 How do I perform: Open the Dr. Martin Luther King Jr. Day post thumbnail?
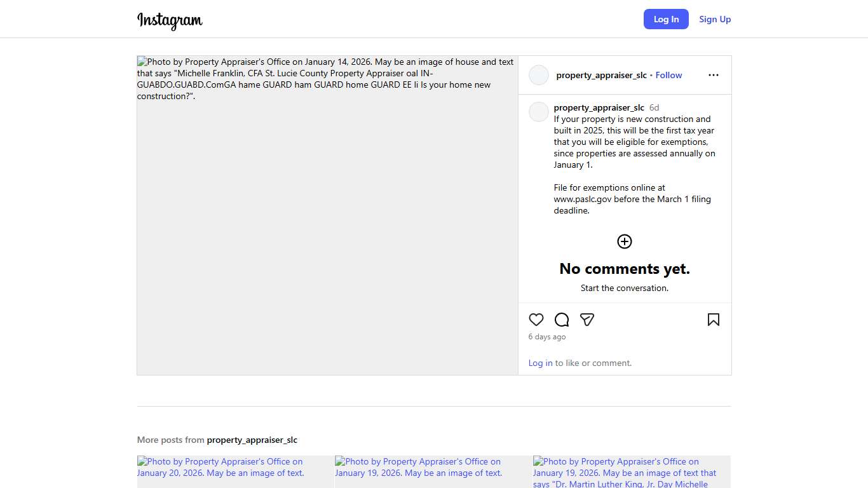(x=632, y=471)
